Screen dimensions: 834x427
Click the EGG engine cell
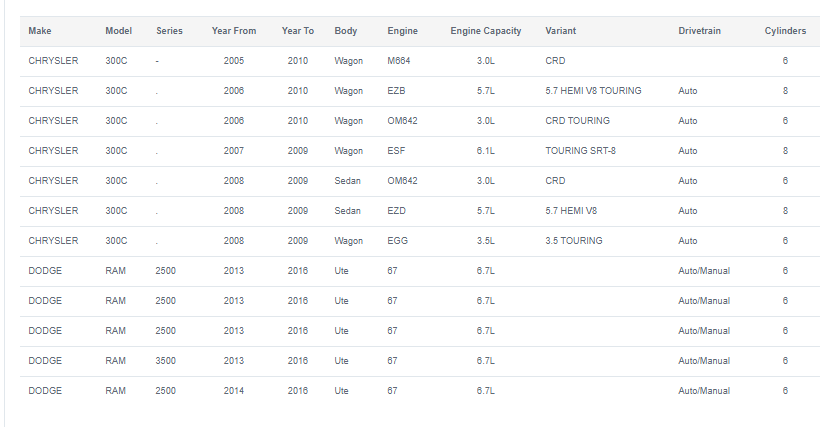coord(397,241)
